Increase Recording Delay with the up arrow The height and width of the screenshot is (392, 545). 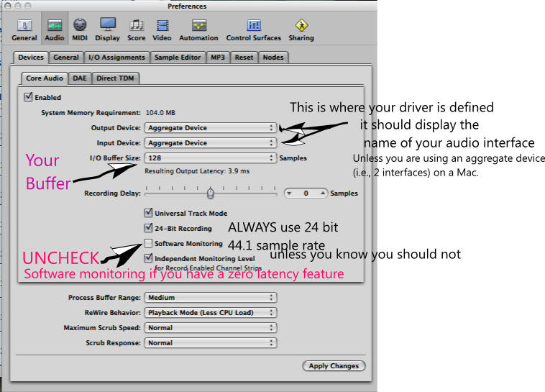[x=323, y=193]
